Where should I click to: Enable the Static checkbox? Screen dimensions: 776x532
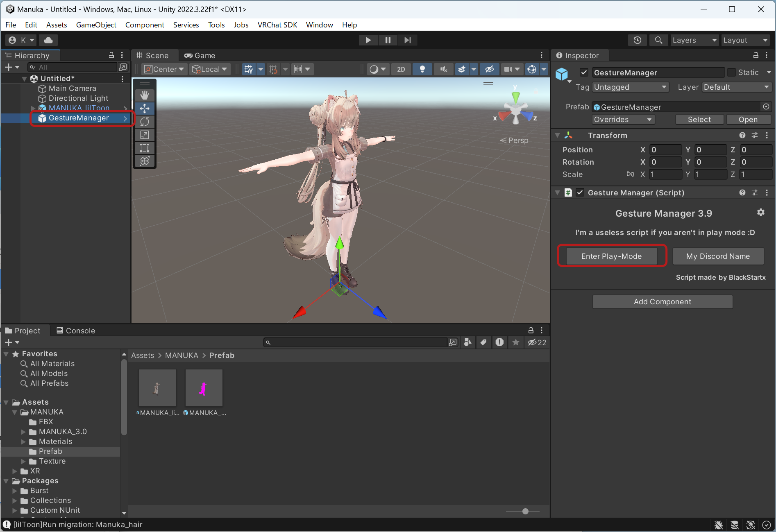[732, 72]
